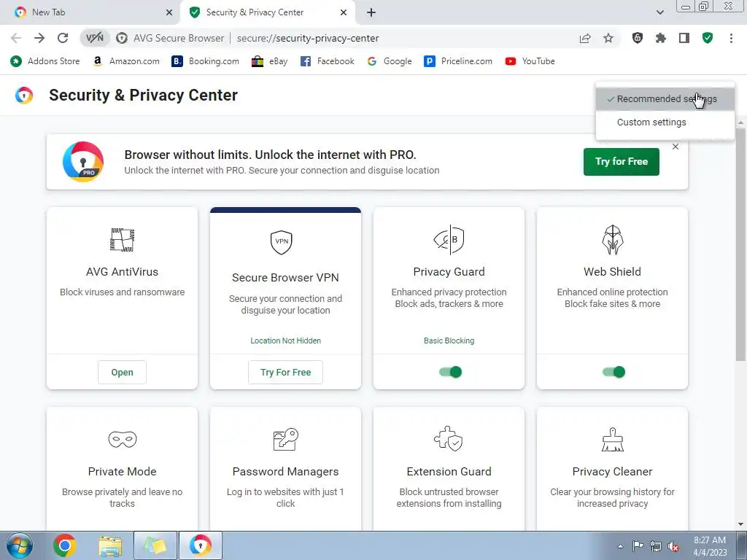Open File Explorer from the taskbar
This screenshot has height=560, width=747.
click(x=110, y=545)
